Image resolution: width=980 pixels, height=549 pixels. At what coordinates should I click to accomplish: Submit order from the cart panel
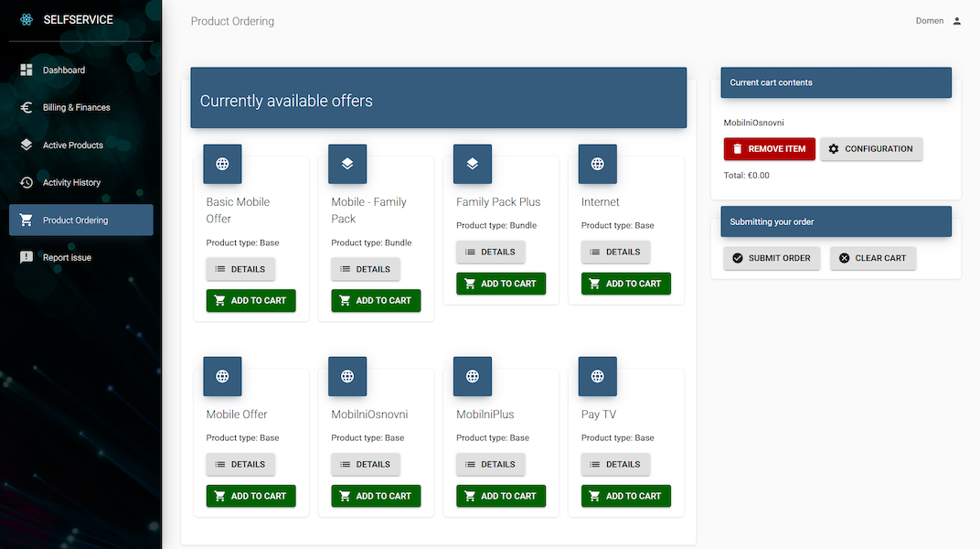pyautogui.click(x=772, y=258)
